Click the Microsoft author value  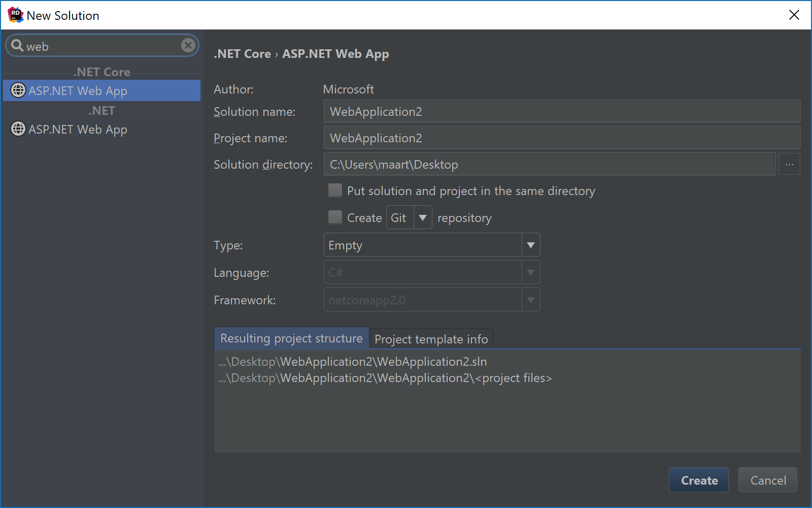pyautogui.click(x=348, y=89)
